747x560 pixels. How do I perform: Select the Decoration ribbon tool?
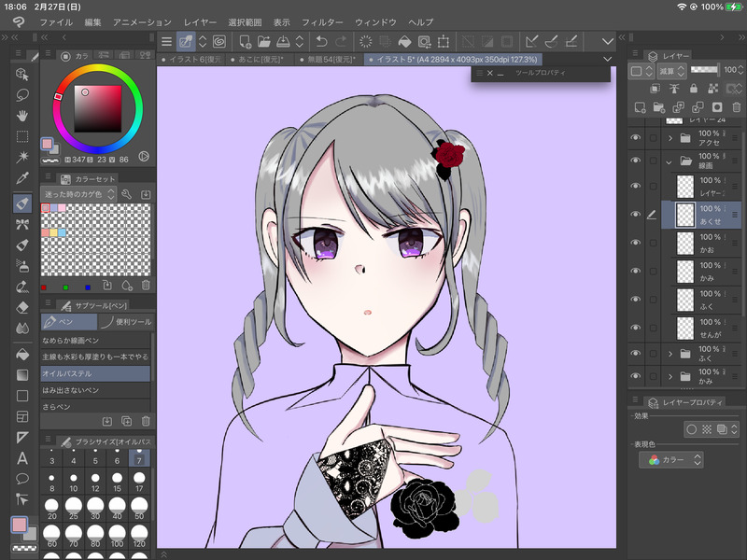[x=21, y=224]
